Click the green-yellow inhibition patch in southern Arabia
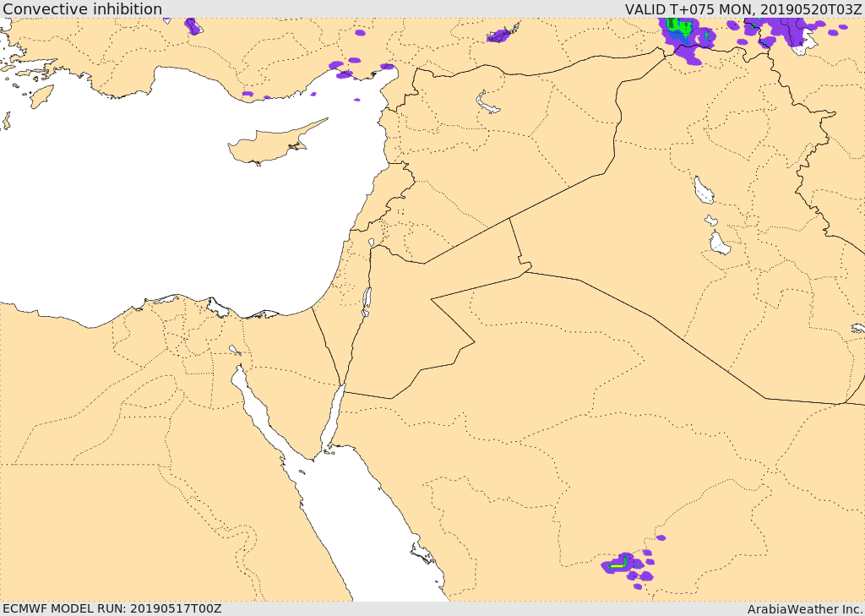Screen dimensions: 865x616 pos(617,564)
